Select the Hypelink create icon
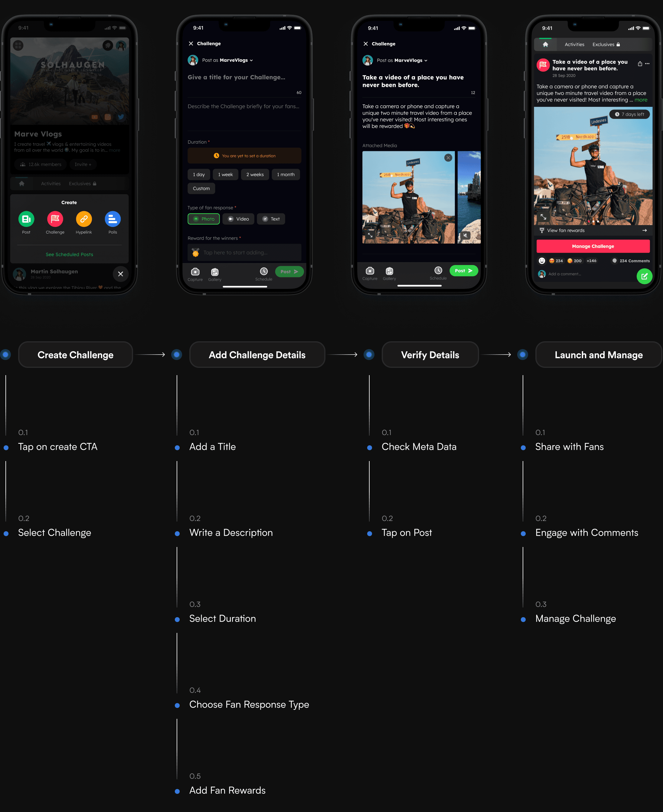 click(x=84, y=219)
